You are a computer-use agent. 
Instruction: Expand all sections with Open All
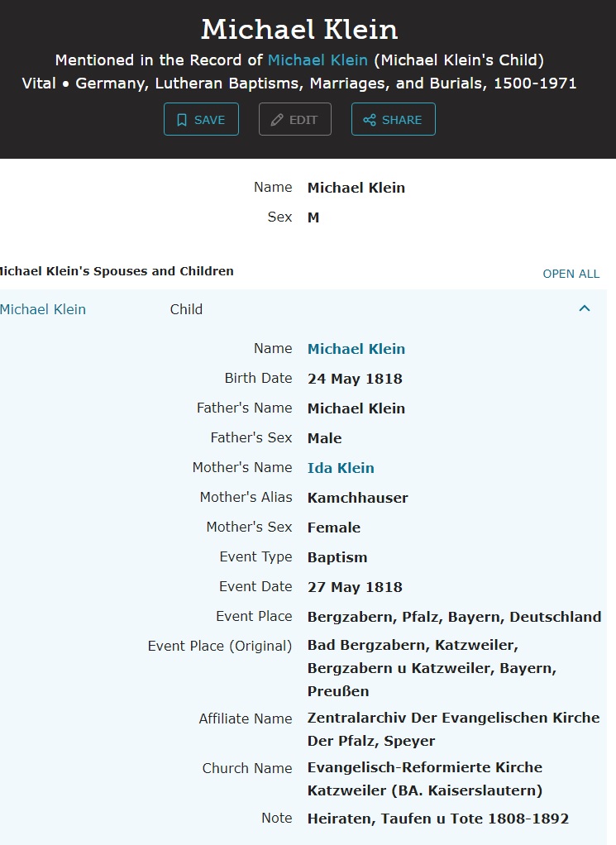pyautogui.click(x=571, y=274)
